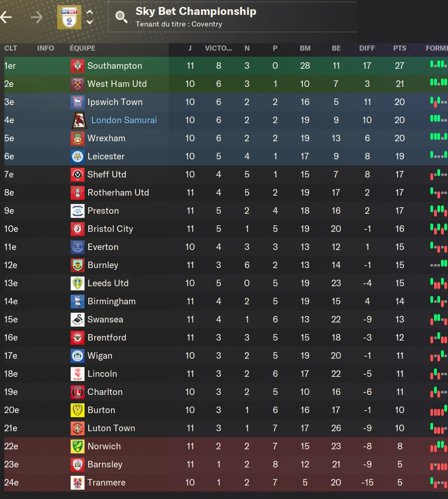This screenshot has width=448, height=499.
Task: Click the Sky Bet EFL competition logo
Action: [x=69, y=17]
